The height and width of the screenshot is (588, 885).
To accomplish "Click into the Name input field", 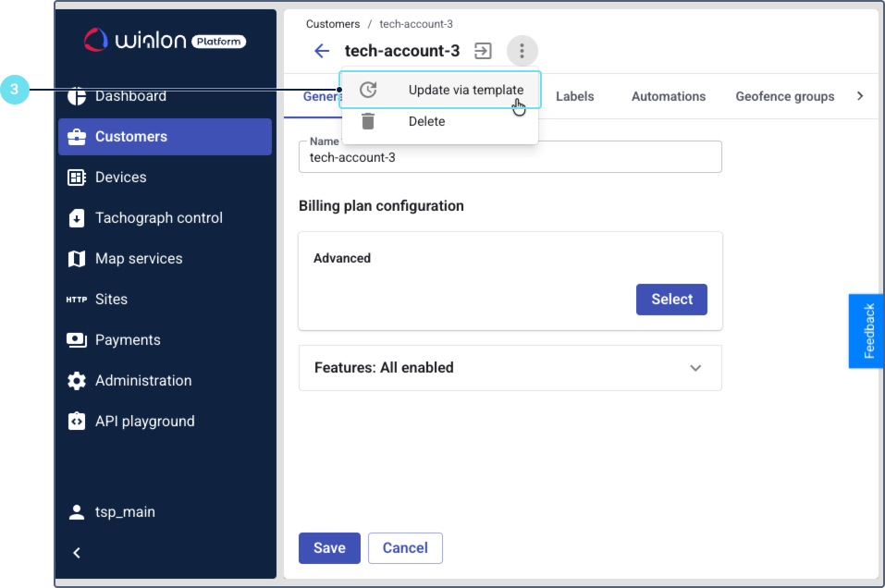I will pyautogui.click(x=510, y=158).
